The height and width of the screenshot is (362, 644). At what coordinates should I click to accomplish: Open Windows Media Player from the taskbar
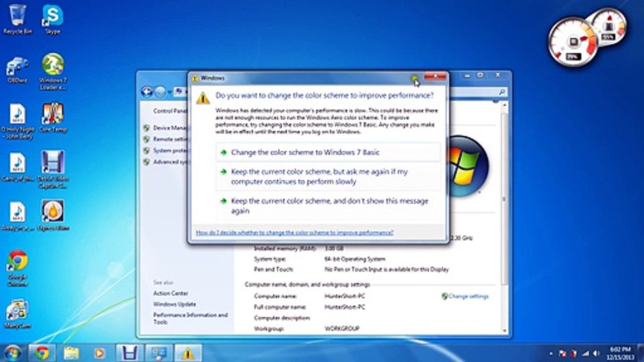(x=99, y=353)
